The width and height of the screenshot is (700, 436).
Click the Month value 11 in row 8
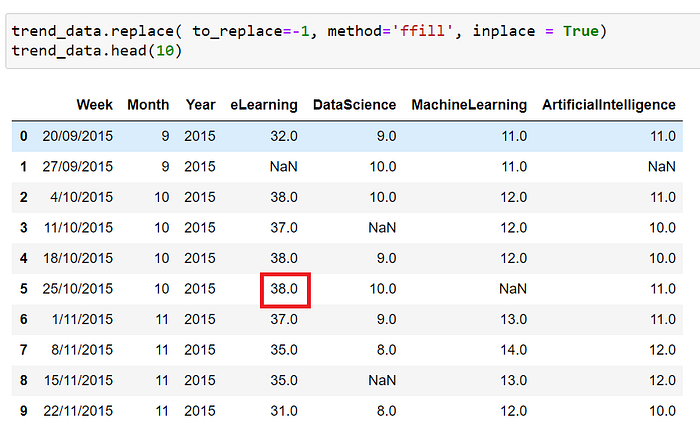click(162, 381)
